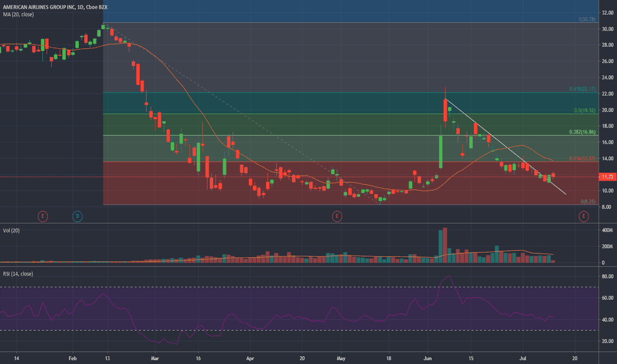The height and width of the screenshot is (364, 617).
Task: Click the 8.00 price axis label
Action: 608,207
